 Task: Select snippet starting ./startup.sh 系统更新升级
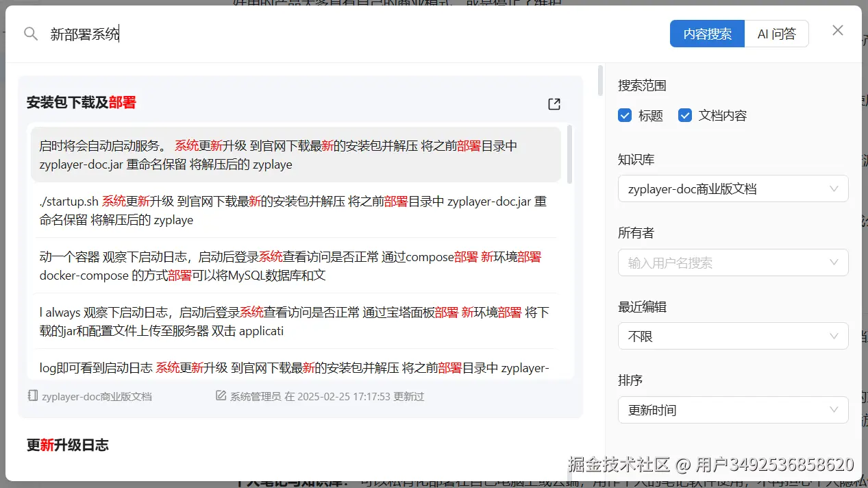(296, 210)
